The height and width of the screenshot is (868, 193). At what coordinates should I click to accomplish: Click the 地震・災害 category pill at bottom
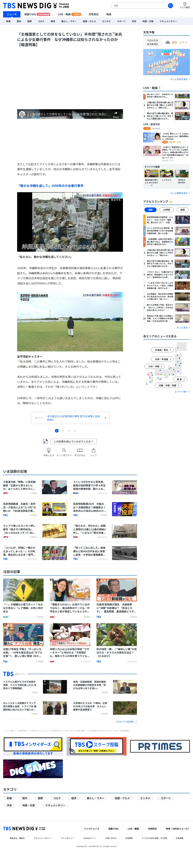point(29,805)
